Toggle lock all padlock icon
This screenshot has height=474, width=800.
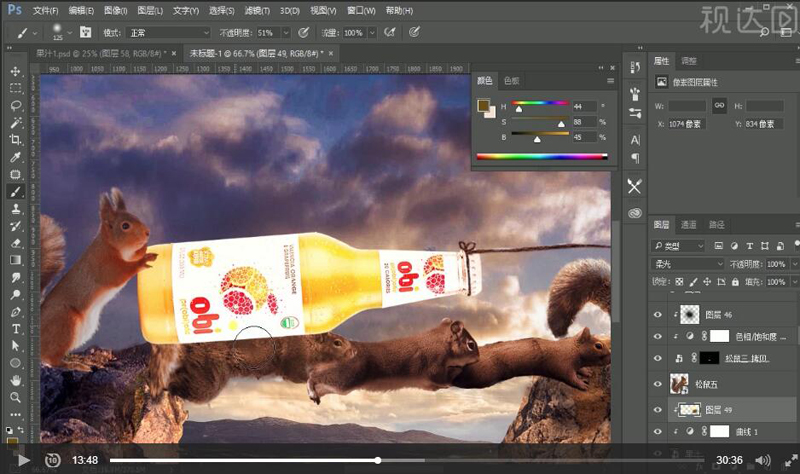coord(735,282)
